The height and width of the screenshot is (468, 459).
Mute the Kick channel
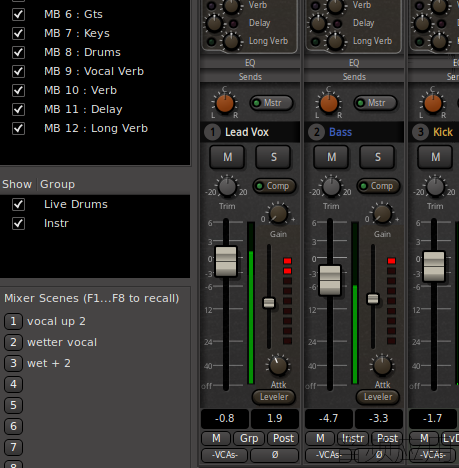[x=435, y=157]
